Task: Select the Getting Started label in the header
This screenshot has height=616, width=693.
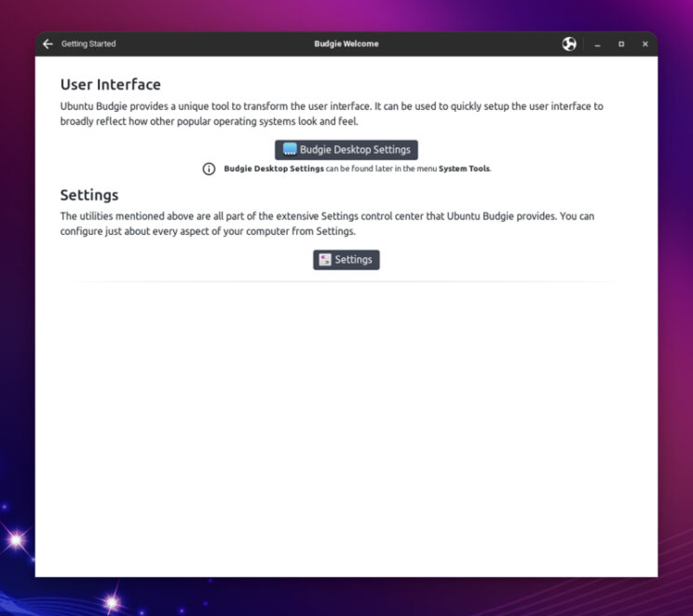Action: [x=88, y=44]
